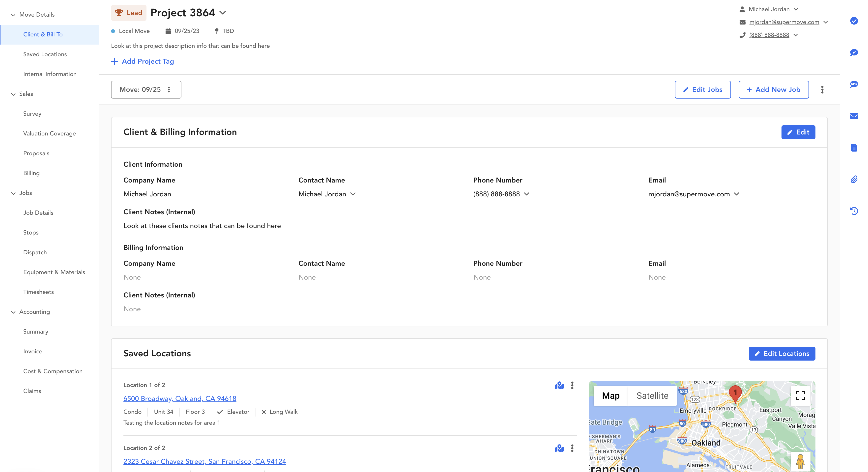Open Claims in sidebar

coord(32,391)
